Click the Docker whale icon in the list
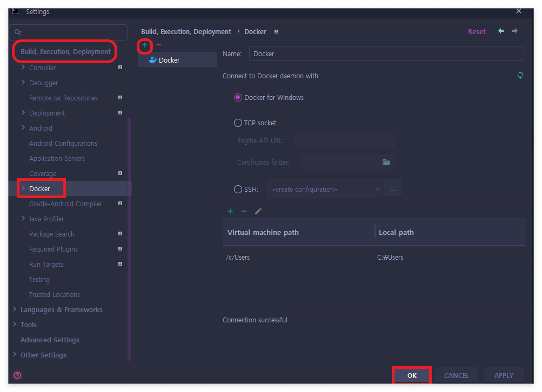The width and height of the screenshot is (542, 392). point(152,60)
